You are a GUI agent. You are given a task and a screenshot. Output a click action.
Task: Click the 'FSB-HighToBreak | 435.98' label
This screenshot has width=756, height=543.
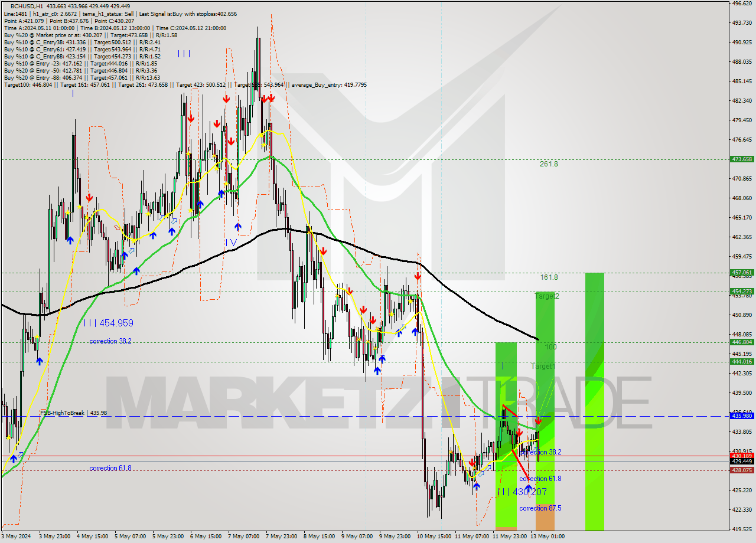[73, 413]
